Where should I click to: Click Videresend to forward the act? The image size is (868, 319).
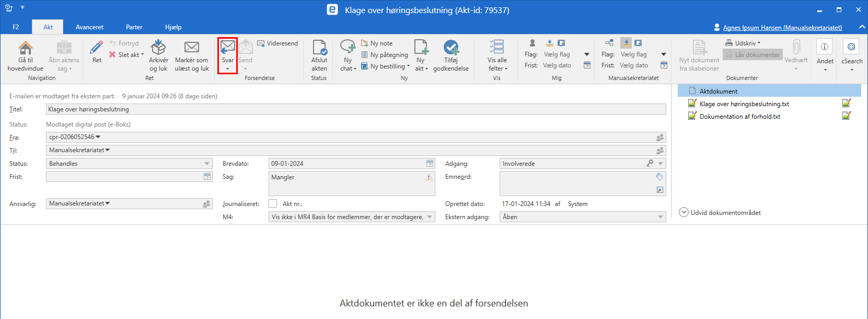[277, 43]
